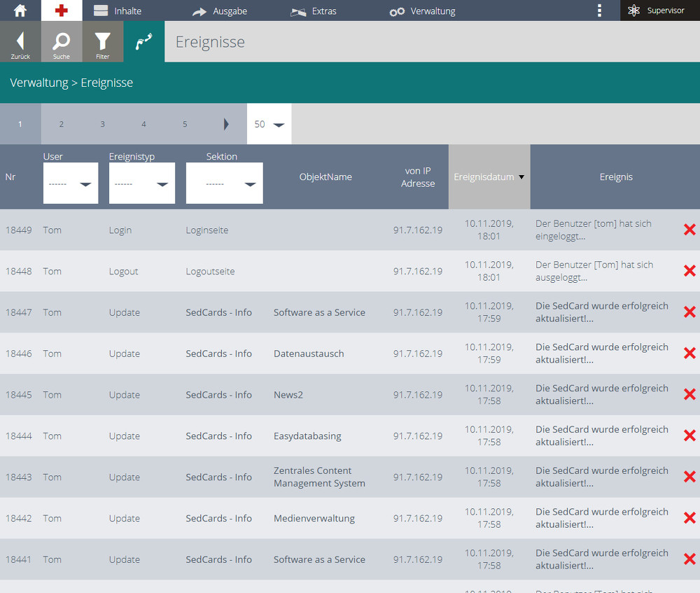Click the Easydatabasing object name
Image resolution: width=700 pixels, height=593 pixels.
[x=307, y=436]
